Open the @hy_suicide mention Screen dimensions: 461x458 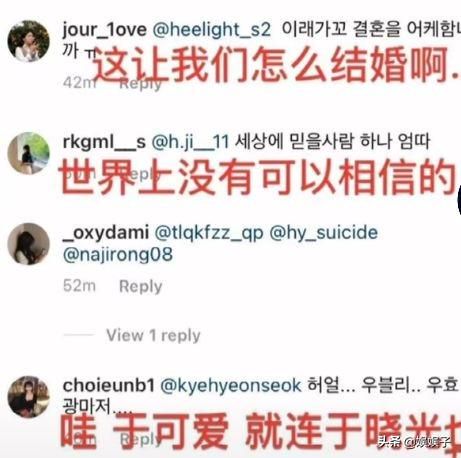click(324, 233)
